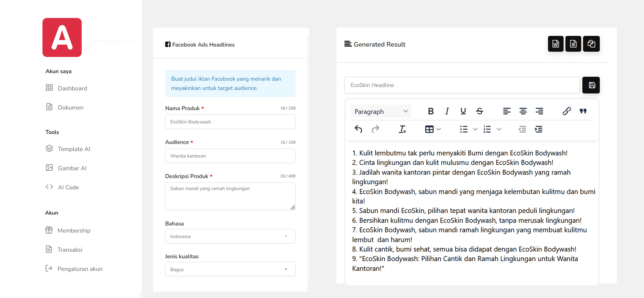Viewport: 644px width, 298px height.
Task: Save the EcoSkin Headline document
Action: 591,85
